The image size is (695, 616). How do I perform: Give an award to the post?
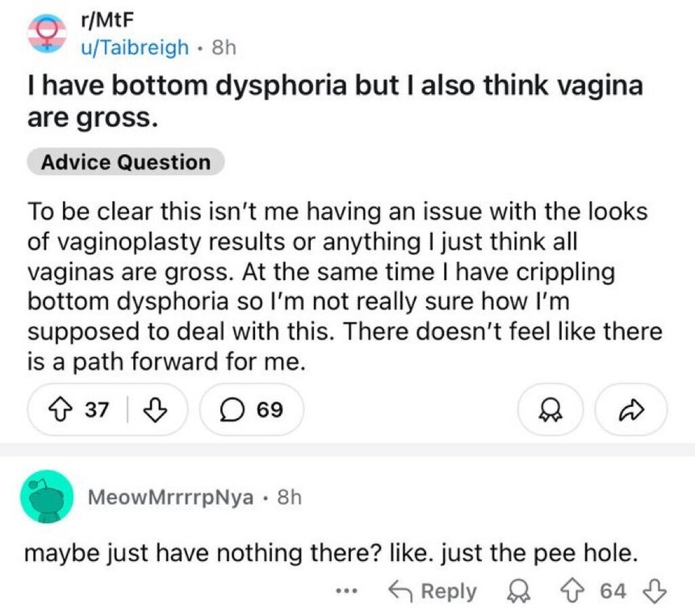550,409
